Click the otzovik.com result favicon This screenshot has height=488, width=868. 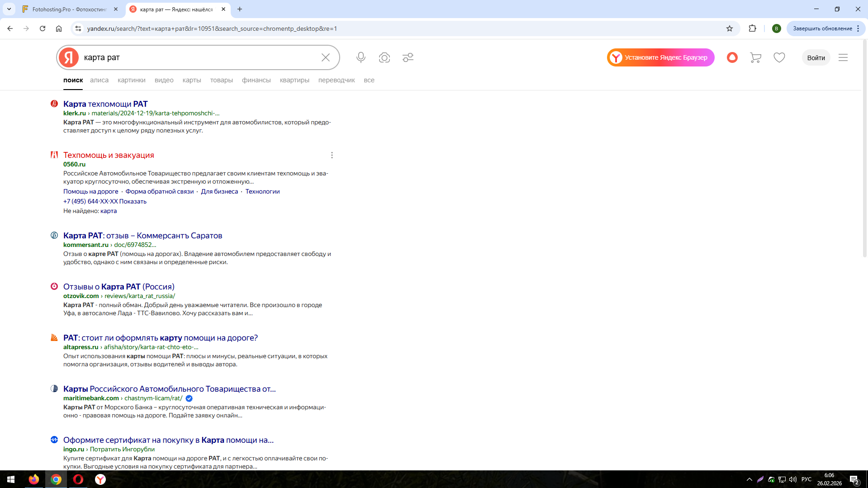[x=54, y=286]
